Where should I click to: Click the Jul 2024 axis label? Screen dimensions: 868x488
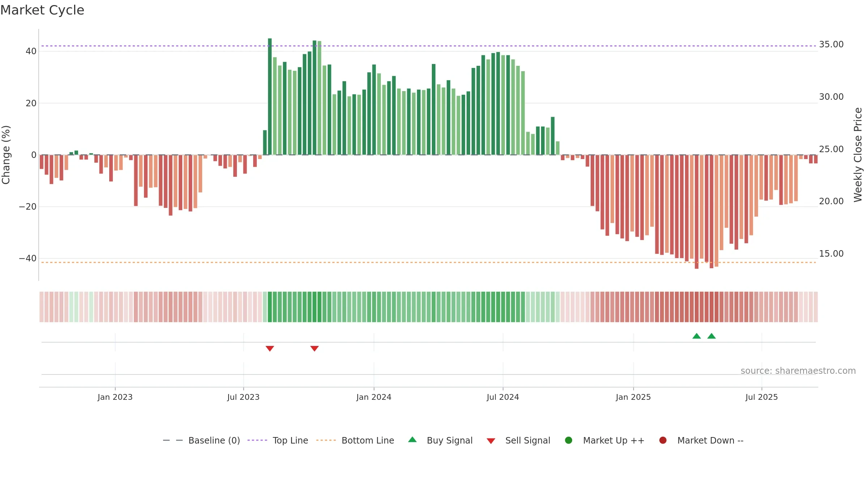503,397
